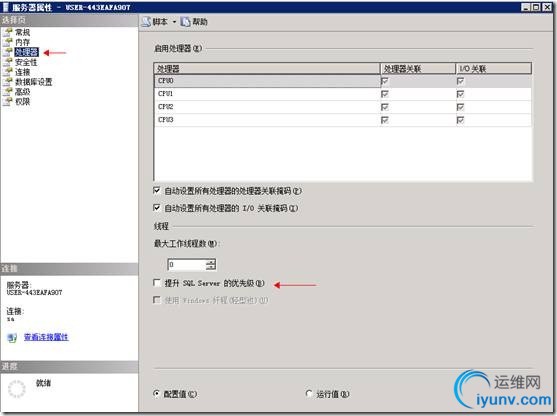557x416 pixels.
Task: Toggle processor affinity for CPU0
Action: [384, 81]
